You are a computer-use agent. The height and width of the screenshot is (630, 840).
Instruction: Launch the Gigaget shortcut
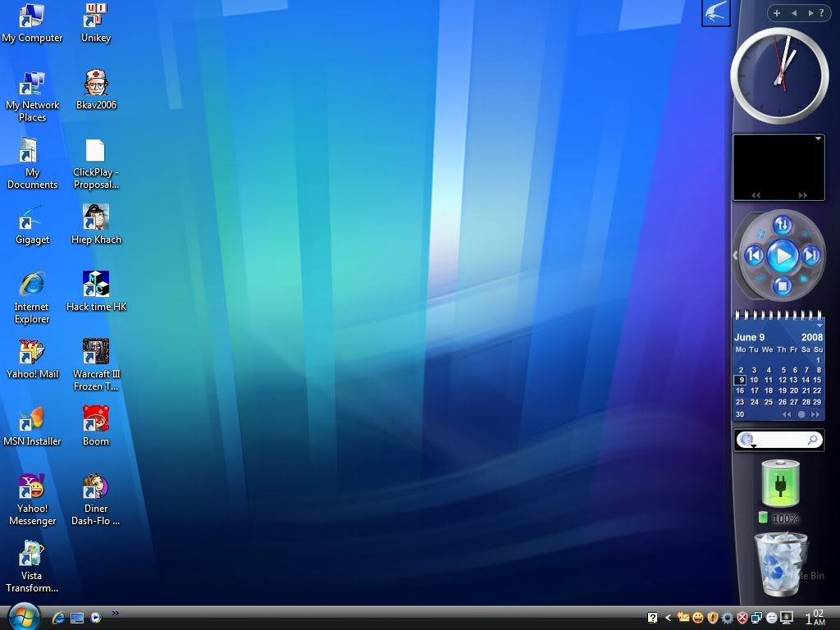click(x=32, y=225)
